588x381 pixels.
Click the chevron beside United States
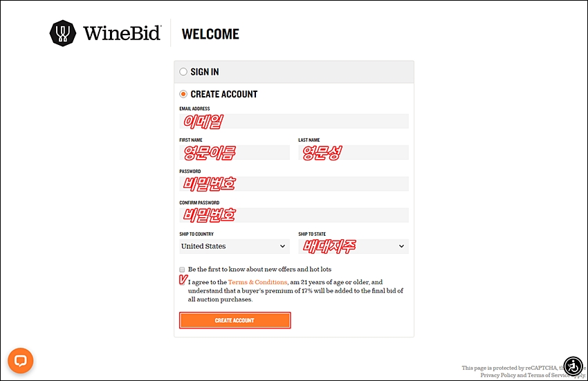point(282,246)
